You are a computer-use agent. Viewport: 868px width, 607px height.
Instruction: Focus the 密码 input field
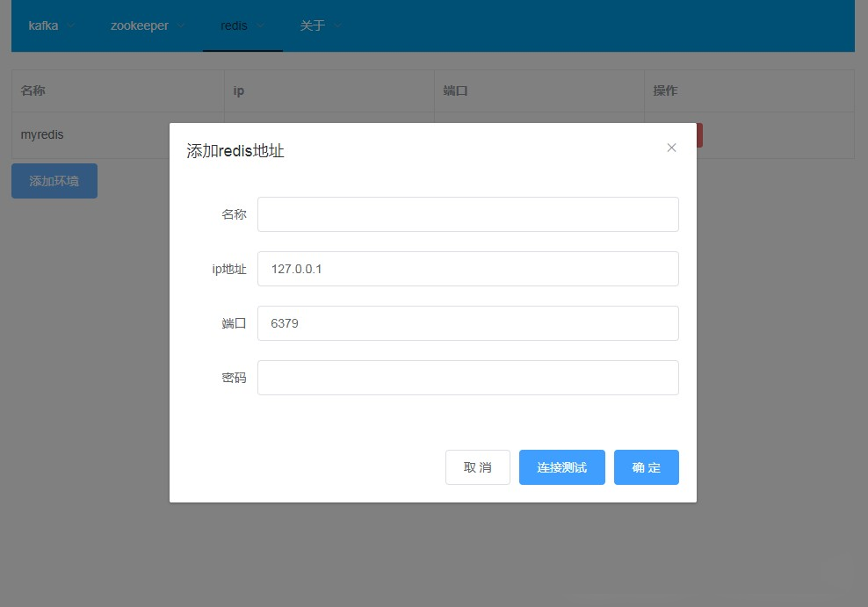point(467,378)
